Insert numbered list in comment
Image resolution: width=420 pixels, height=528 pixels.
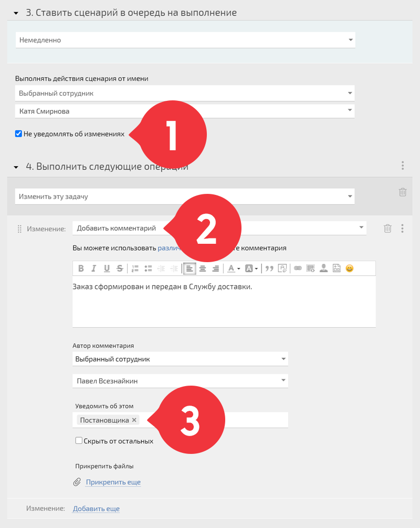(x=135, y=268)
